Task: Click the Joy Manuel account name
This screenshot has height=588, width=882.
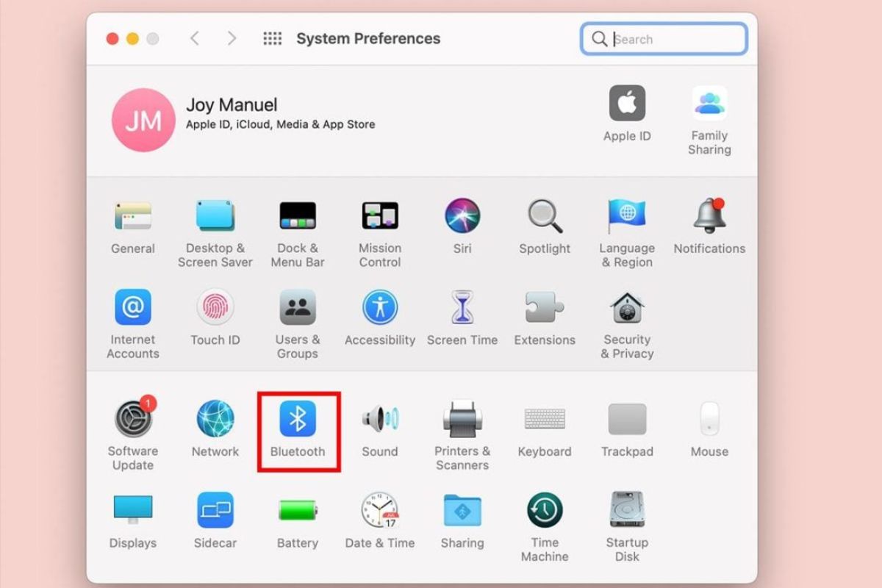Action: point(232,105)
